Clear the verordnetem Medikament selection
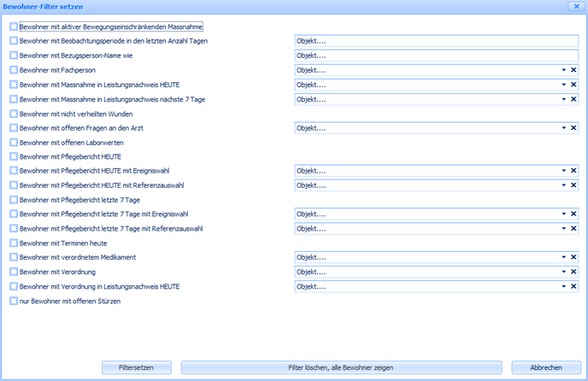 [x=573, y=257]
